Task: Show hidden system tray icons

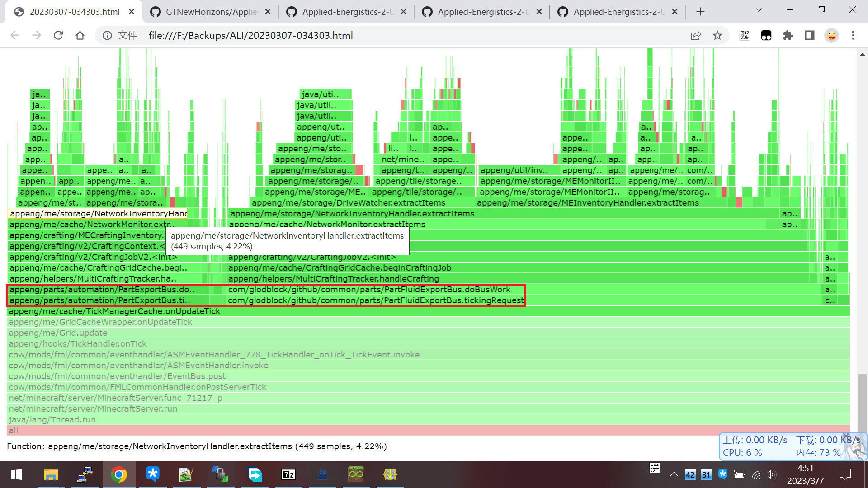Action: pyautogui.click(x=674, y=474)
